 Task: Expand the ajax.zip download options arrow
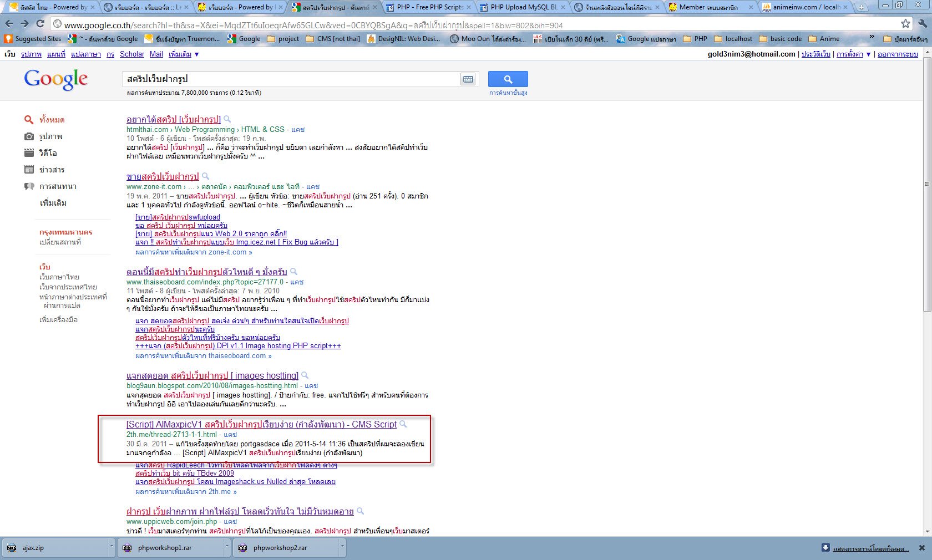tap(112, 547)
